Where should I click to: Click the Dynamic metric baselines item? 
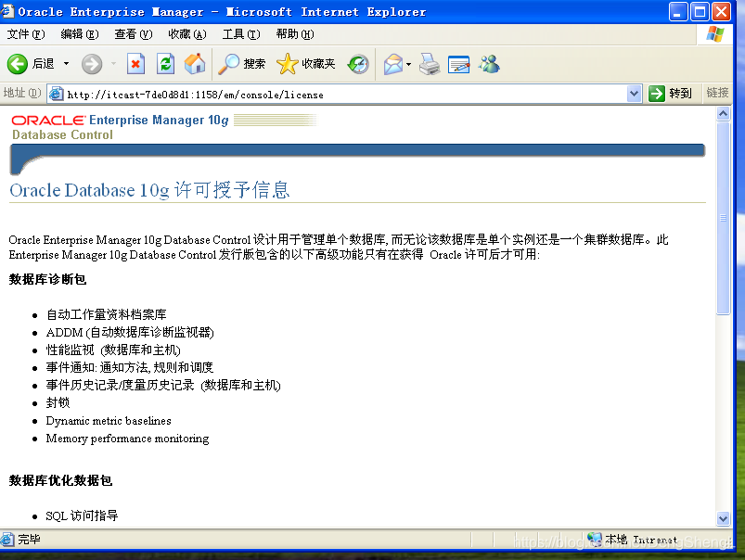[x=109, y=421]
